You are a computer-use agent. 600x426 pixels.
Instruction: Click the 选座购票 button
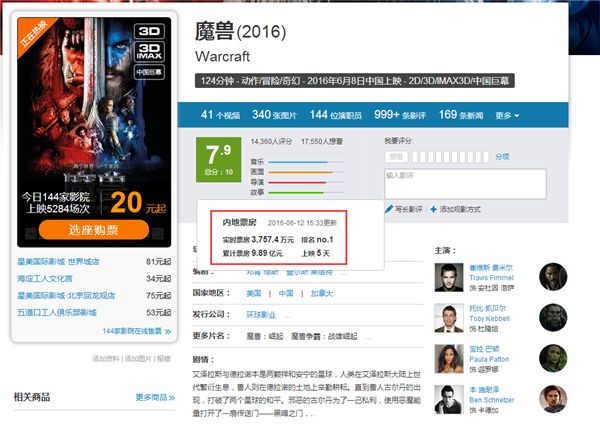[x=94, y=230]
